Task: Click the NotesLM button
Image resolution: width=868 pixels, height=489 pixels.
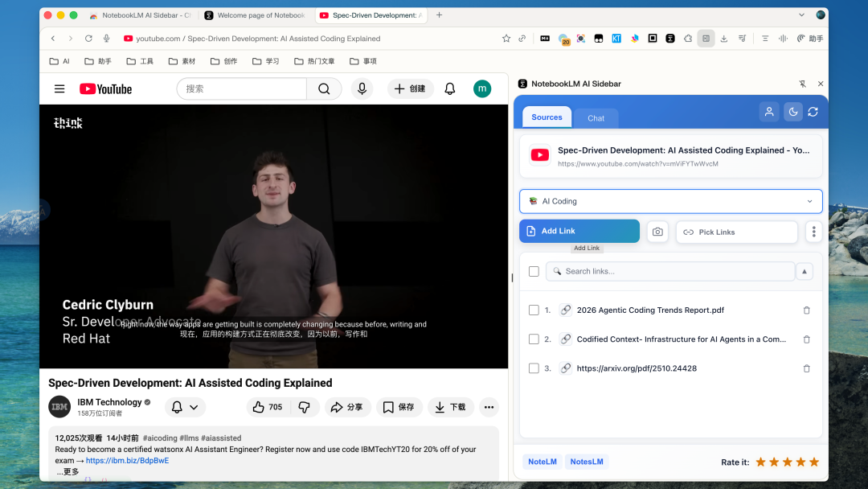Action: pyautogui.click(x=586, y=462)
